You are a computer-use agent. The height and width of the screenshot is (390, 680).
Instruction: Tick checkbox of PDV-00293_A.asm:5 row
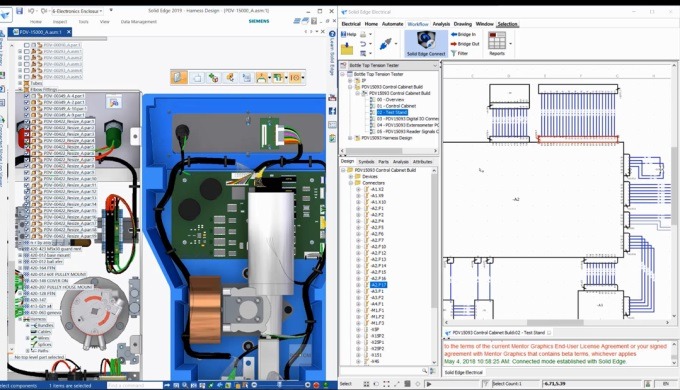point(27,77)
